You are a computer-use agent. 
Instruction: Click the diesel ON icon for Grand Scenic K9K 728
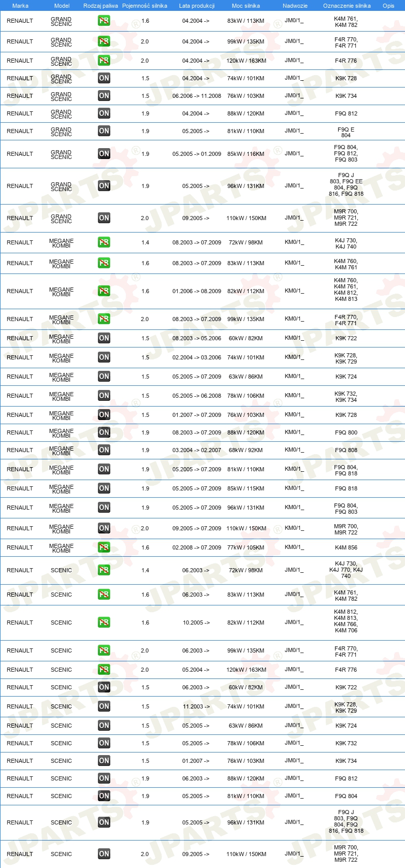tap(104, 78)
